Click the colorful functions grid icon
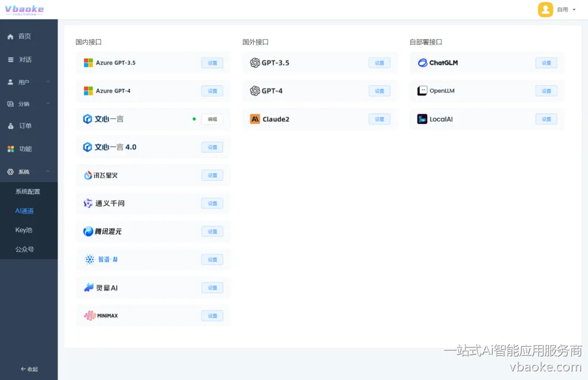 10,149
